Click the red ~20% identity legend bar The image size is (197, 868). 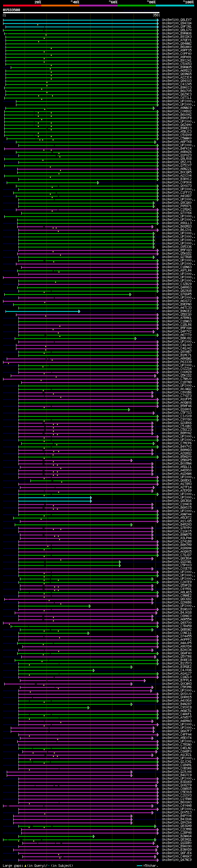point(22,6)
